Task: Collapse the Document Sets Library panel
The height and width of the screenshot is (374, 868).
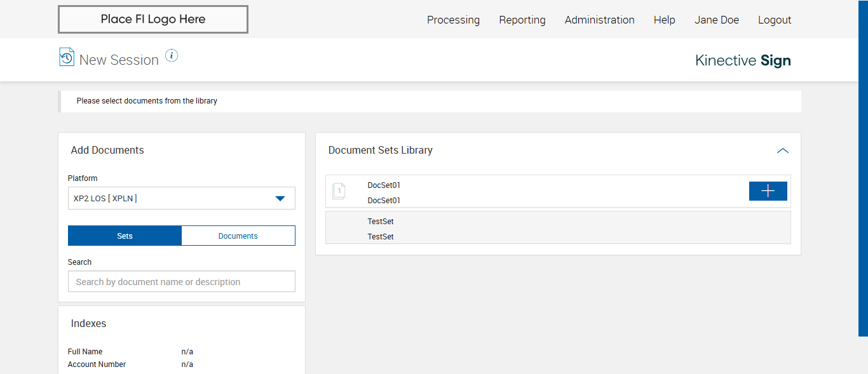Action: [783, 150]
